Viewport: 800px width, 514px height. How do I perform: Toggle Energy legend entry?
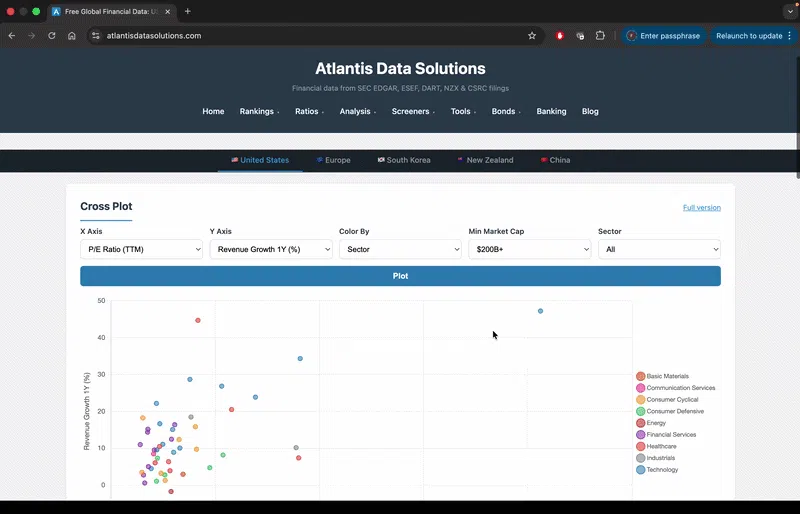point(651,423)
